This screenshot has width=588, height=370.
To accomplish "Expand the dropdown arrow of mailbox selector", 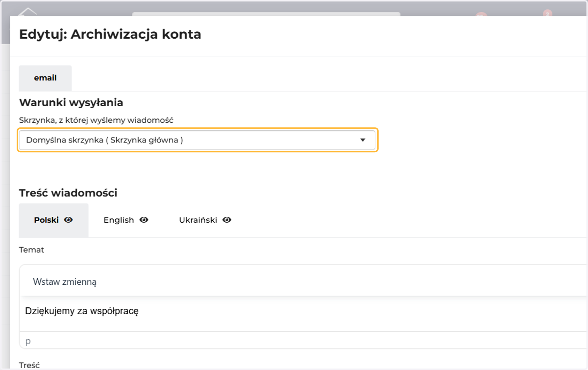I will [x=363, y=140].
